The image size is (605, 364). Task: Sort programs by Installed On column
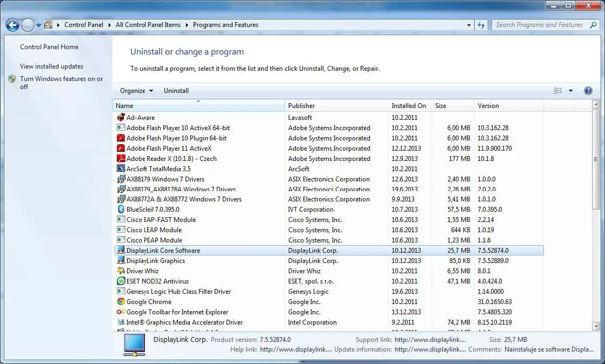point(409,106)
